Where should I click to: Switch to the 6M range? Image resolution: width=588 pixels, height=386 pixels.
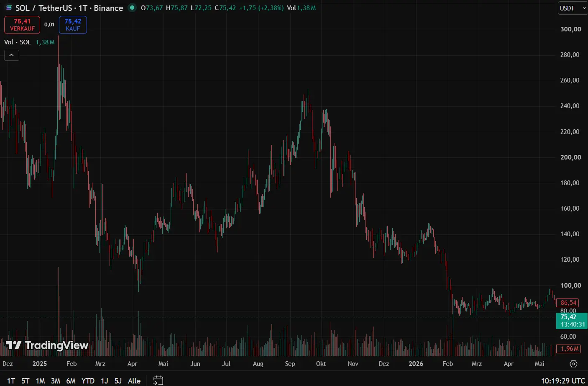[x=71, y=381]
